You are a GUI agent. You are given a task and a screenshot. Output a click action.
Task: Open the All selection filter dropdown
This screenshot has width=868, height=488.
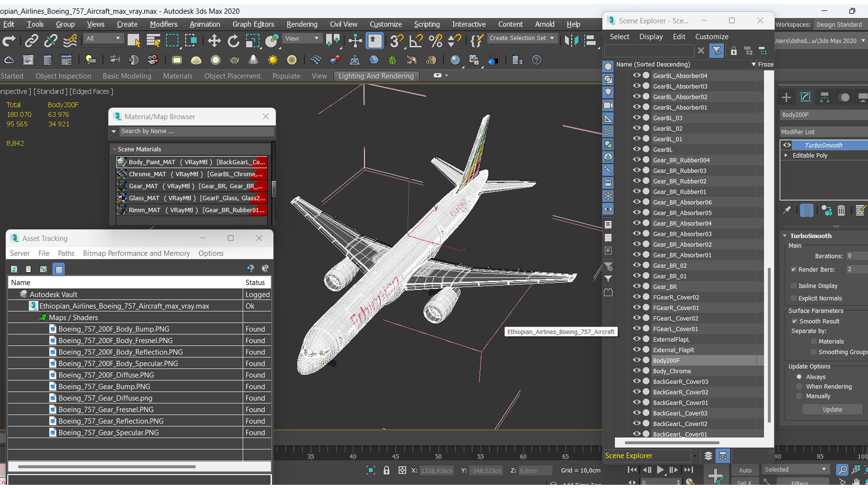103,38
